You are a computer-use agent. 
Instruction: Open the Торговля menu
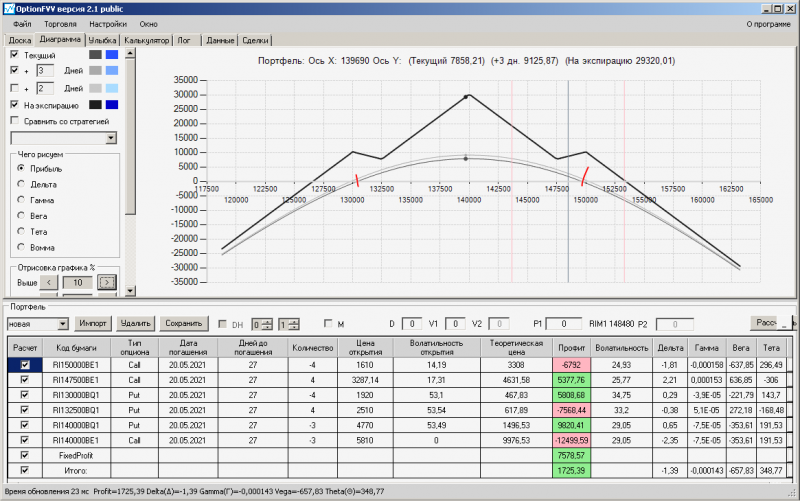coord(60,24)
